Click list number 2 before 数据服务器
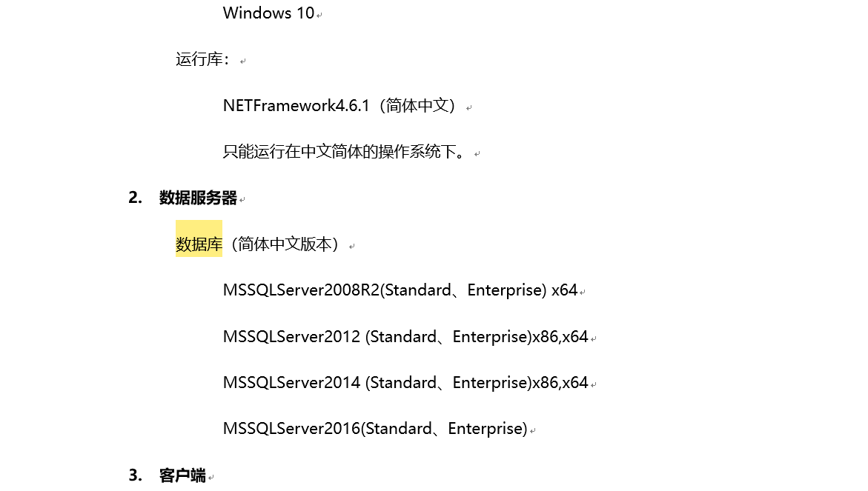 click(135, 198)
